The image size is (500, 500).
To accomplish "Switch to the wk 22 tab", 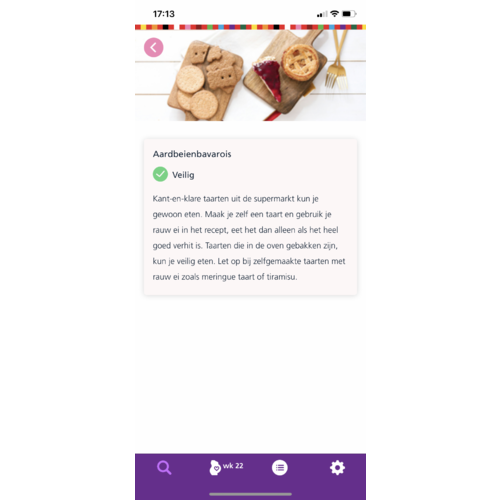I will (x=227, y=467).
